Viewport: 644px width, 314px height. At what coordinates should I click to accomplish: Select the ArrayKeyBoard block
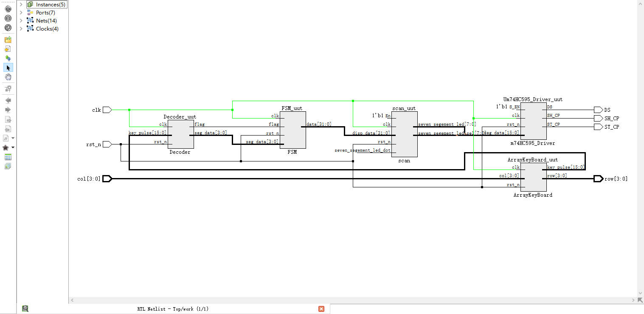[x=534, y=177]
